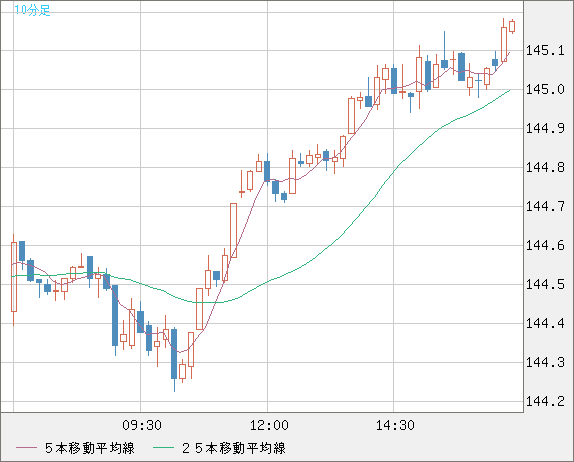Image resolution: width=574 pixels, height=462 pixels.
Task: Click the 144.4 price axis label
Action: pyautogui.click(x=545, y=323)
